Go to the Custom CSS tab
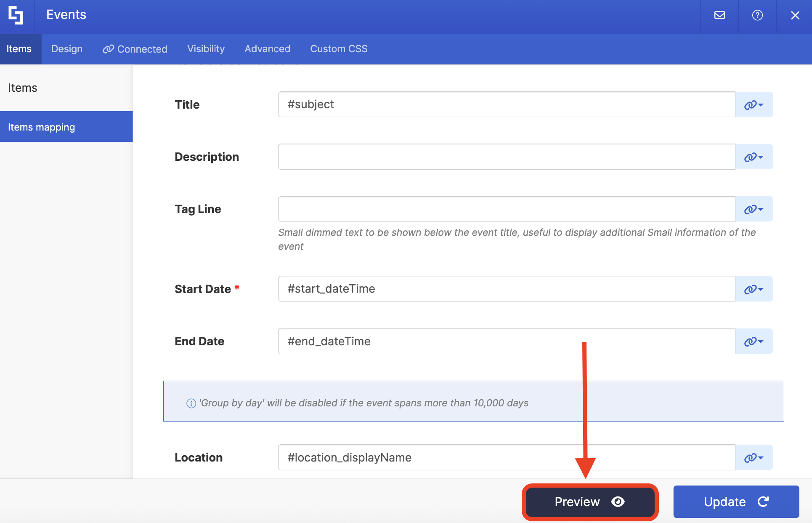 pyautogui.click(x=339, y=49)
